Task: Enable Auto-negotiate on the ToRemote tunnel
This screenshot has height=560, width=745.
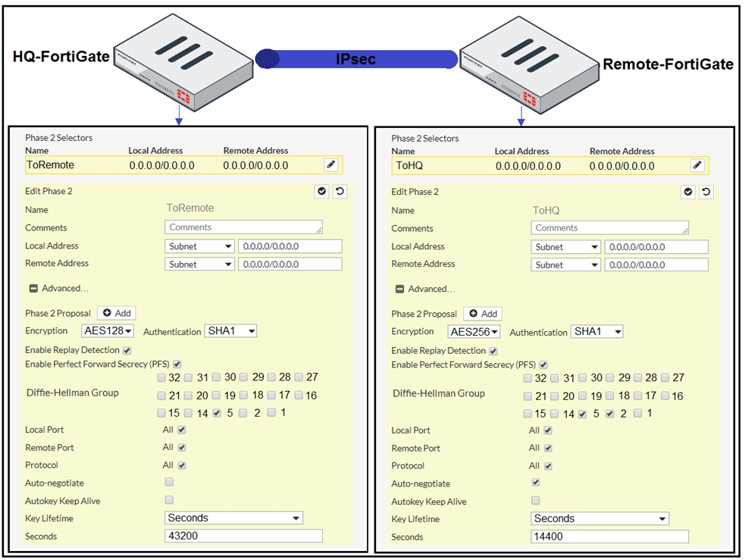Action: [169, 482]
